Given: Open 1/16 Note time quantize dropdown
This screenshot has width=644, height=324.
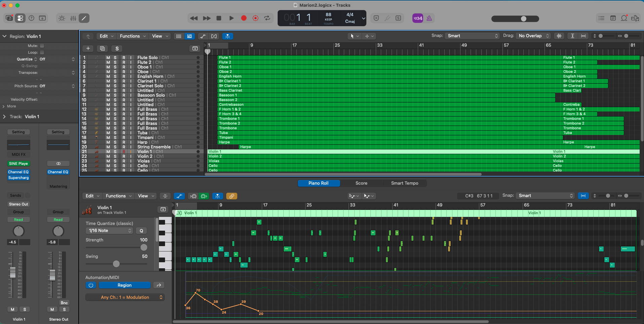Looking at the screenshot, I should pos(110,231).
